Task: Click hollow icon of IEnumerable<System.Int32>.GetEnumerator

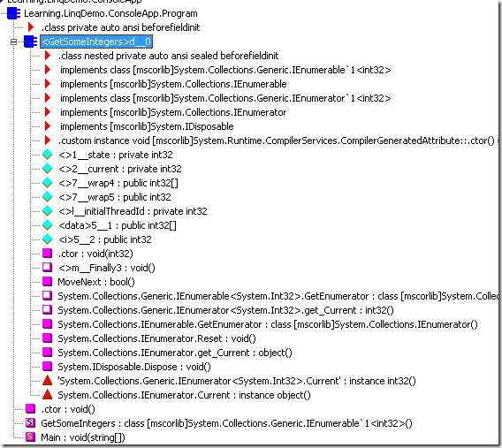Action: [47, 296]
